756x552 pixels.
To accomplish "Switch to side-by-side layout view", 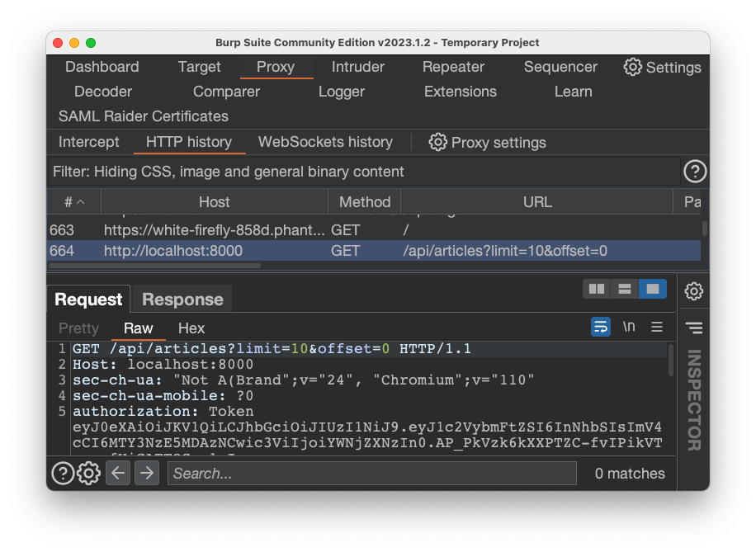I will click(x=596, y=289).
